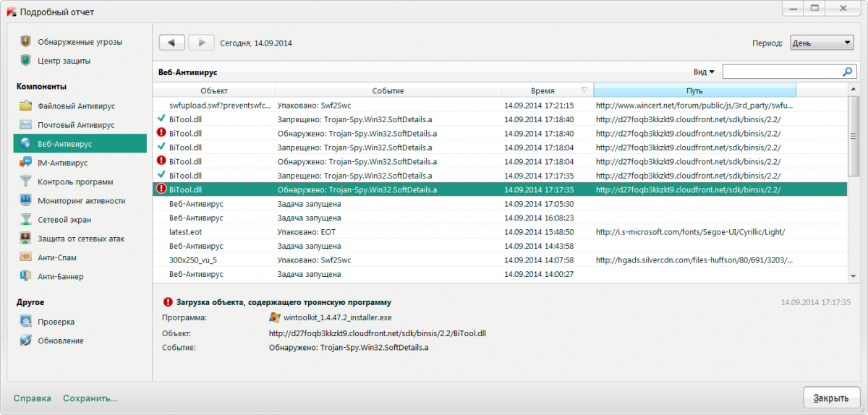
Task: Click the BiTool.dll URL in details pane
Action: tap(377, 333)
